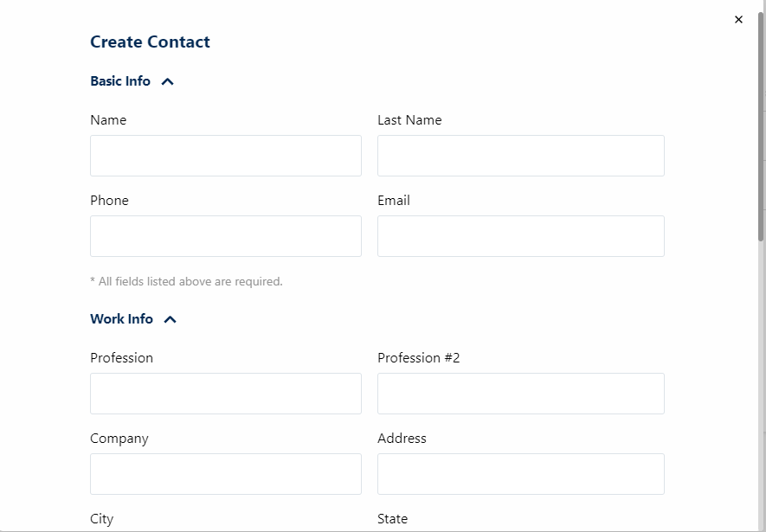
Task: Click the Work Info section heading
Action: point(122,318)
